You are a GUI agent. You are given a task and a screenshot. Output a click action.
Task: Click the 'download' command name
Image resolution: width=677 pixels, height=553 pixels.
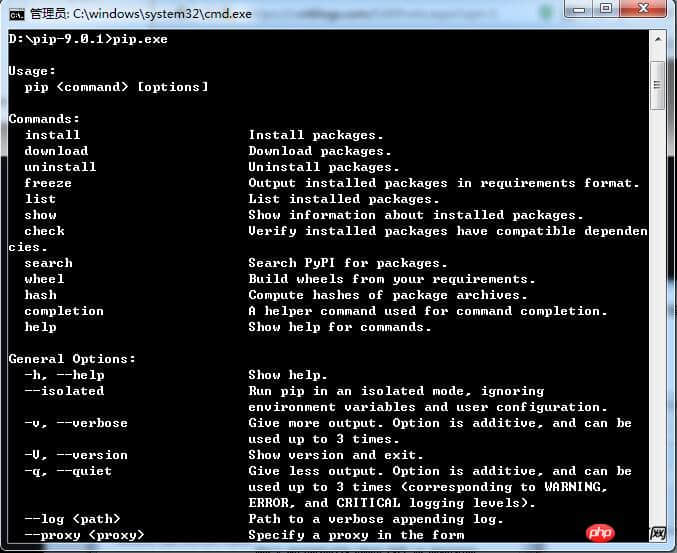pos(56,151)
